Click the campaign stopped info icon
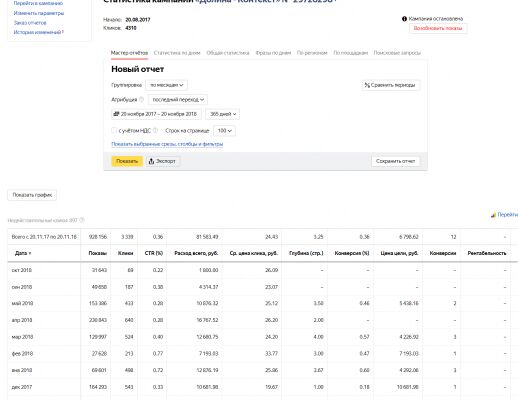This screenshot has height=400, width=518. pos(404,19)
